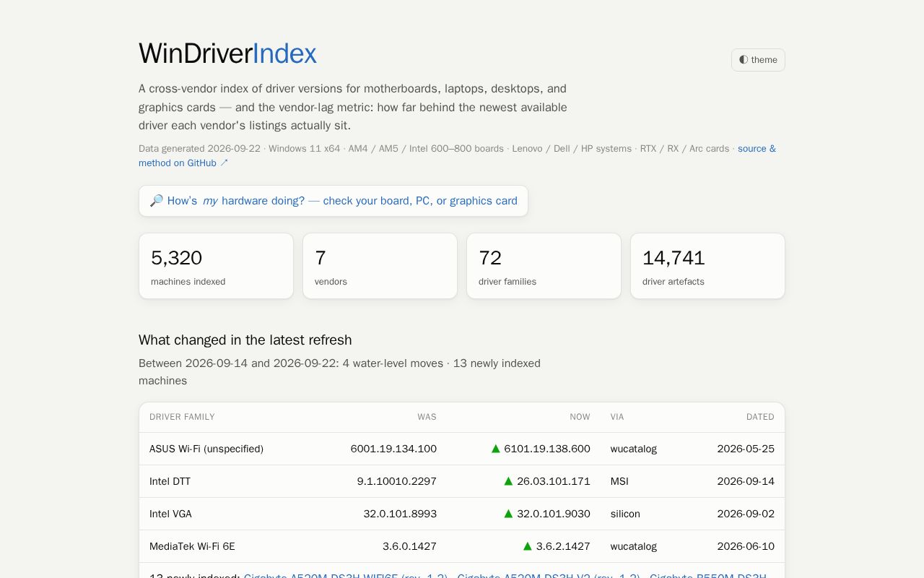Image resolution: width=924 pixels, height=578 pixels.
Task: Click the DATED column header
Action: [x=760, y=417]
